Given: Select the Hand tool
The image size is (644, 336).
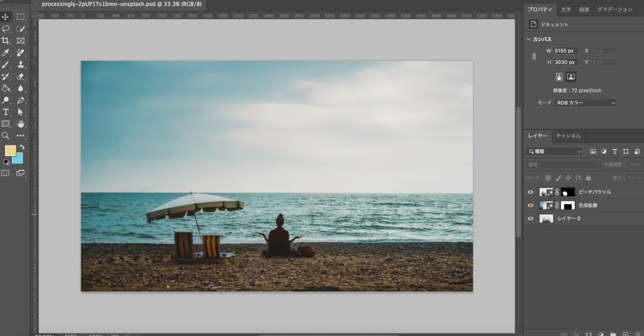Looking at the screenshot, I should pos(21,124).
